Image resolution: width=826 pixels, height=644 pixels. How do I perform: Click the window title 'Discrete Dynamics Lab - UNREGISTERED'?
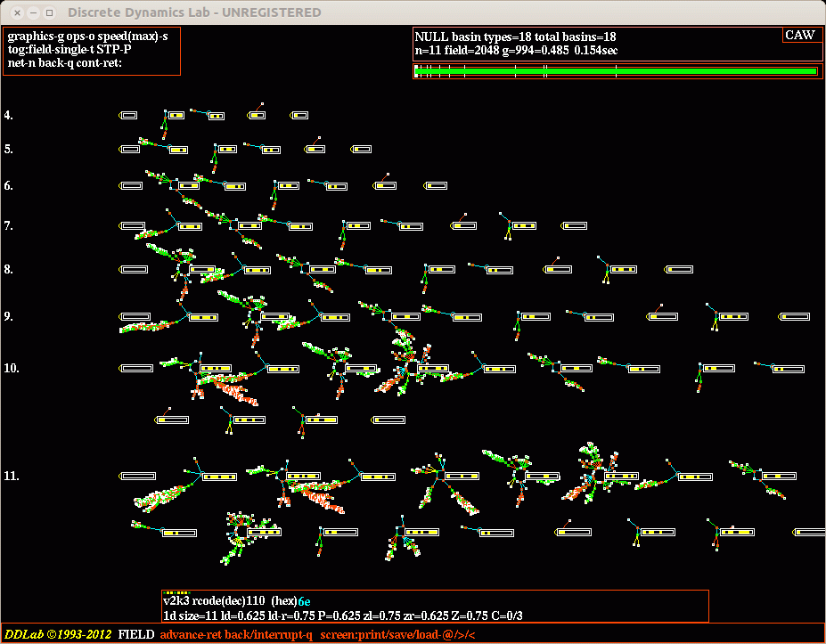[x=194, y=12]
